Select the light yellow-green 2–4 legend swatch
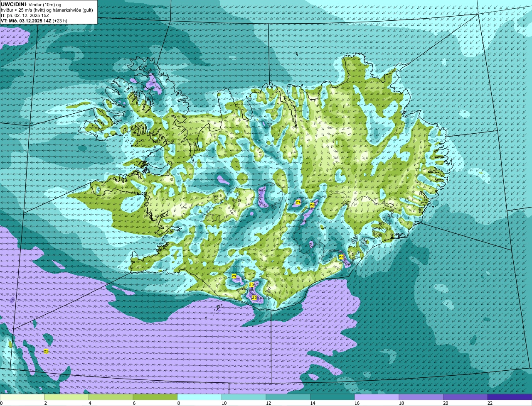 pos(66,397)
